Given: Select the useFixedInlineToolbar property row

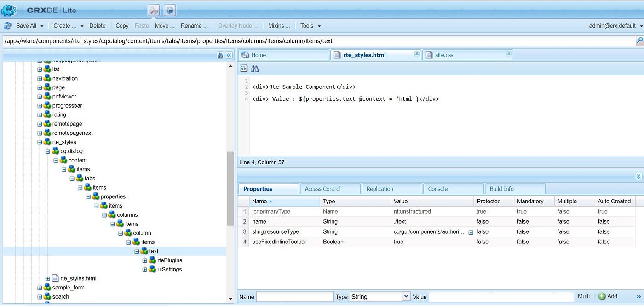Looking at the screenshot, I should [437, 242].
